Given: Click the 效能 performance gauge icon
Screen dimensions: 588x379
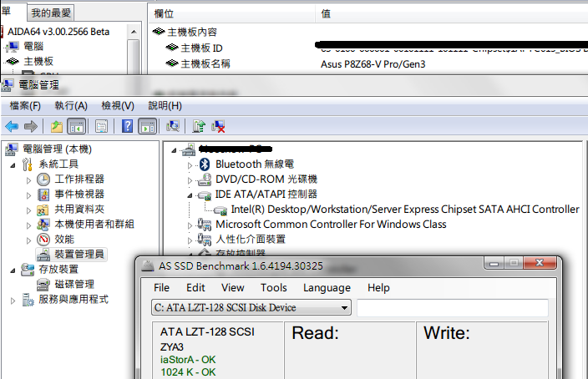Looking at the screenshot, I should coord(43,240).
